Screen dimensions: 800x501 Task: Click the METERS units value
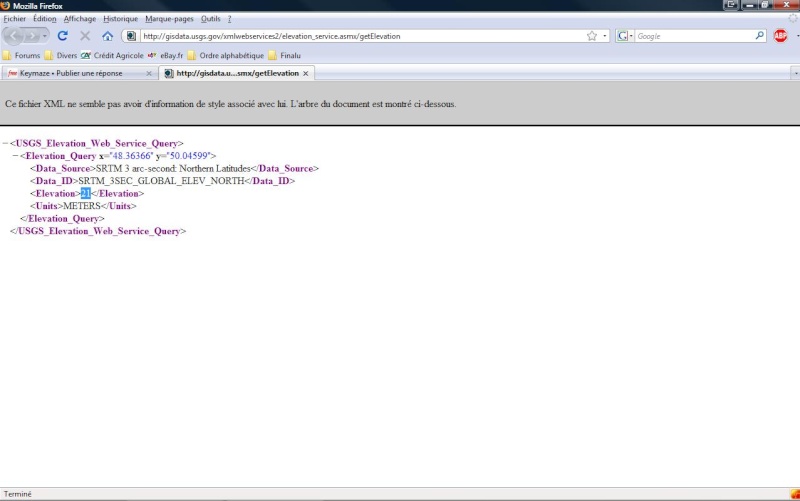pos(82,206)
